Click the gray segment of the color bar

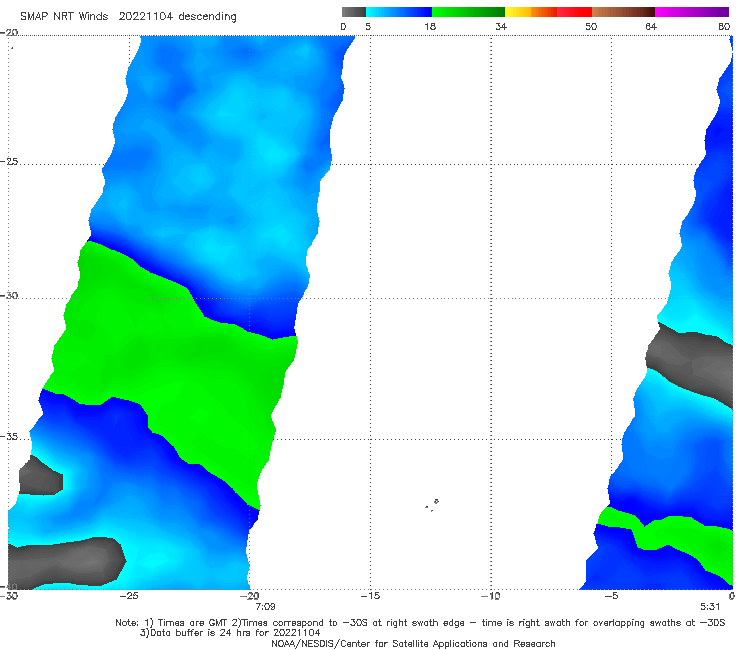[x=353, y=12]
